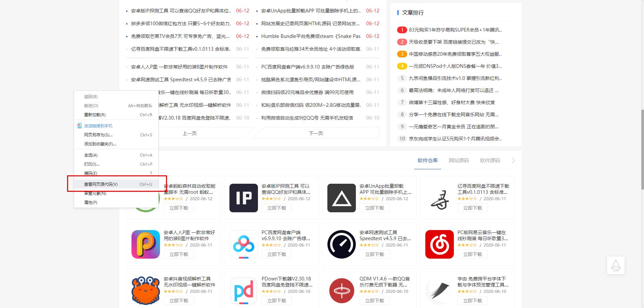
Task: Switch to the 网站源码 tab
Action: [459, 160]
